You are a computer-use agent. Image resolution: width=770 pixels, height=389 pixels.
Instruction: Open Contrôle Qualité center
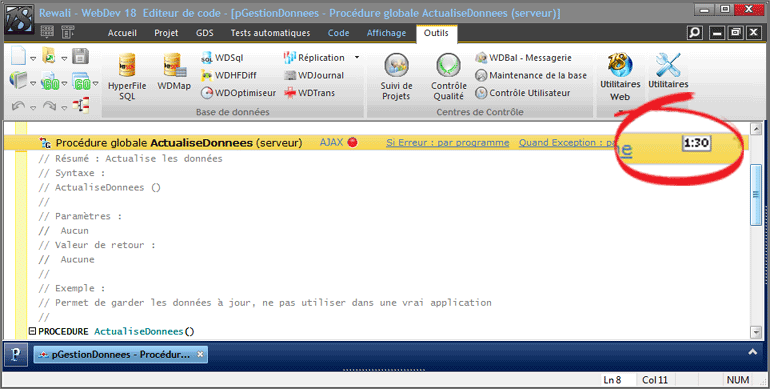coord(448,77)
